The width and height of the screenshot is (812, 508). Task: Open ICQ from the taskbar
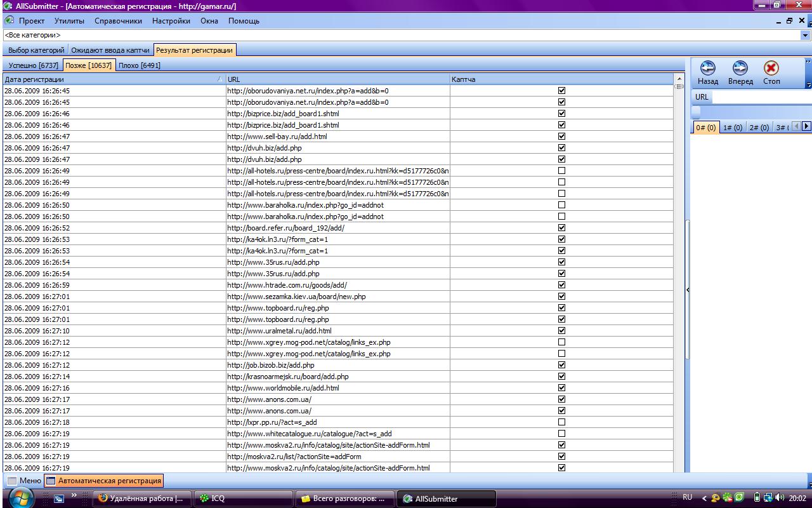point(243,498)
